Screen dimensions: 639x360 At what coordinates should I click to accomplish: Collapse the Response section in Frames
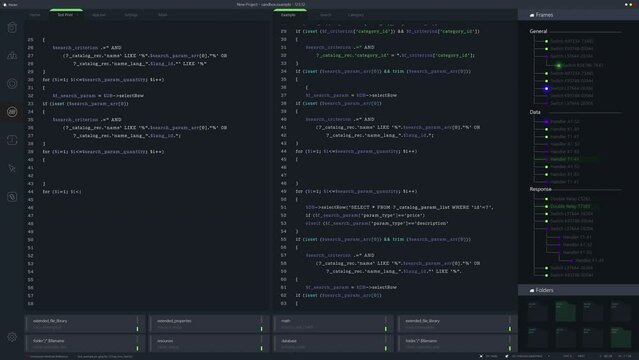[x=540, y=189]
